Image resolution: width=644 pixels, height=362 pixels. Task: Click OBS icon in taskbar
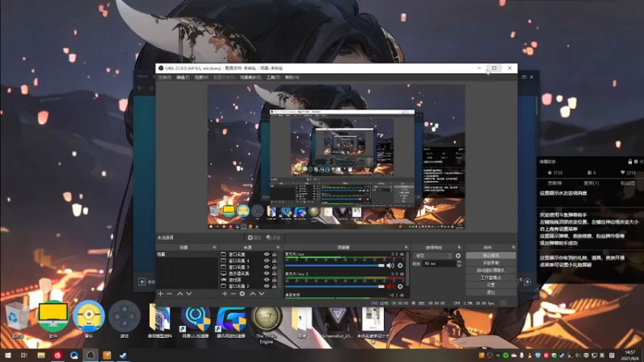pyautogui.click(x=90, y=355)
